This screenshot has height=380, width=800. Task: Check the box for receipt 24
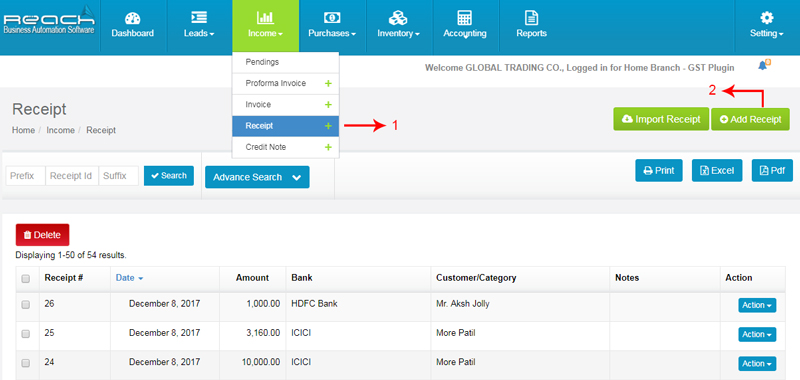(26, 363)
